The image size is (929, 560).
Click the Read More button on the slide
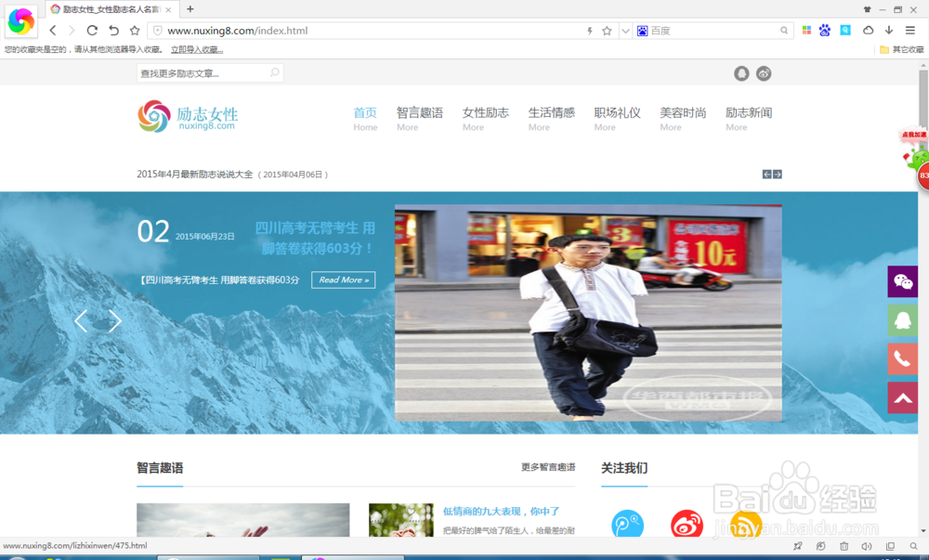[343, 280]
